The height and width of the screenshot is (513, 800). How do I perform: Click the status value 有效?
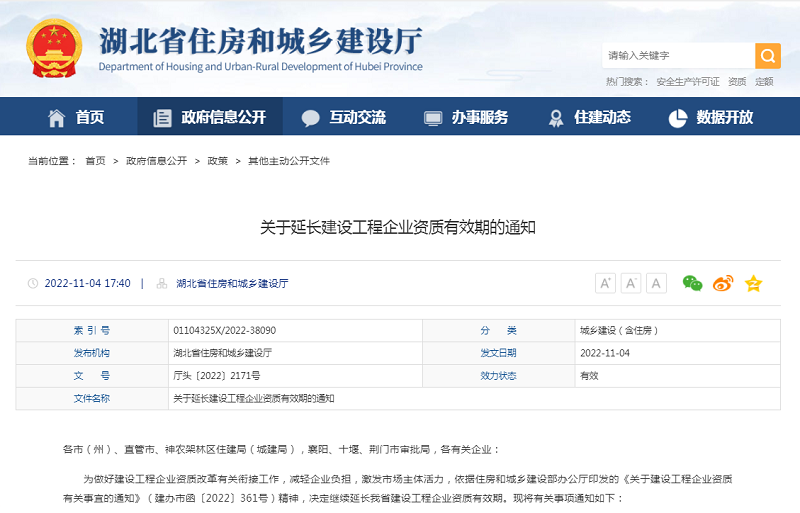589,376
